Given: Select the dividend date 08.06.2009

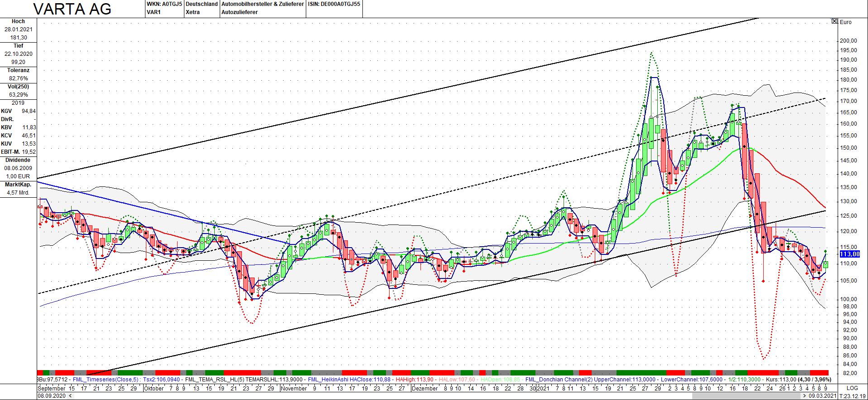Looking at the screenshot, I should [x=18, y=168].
